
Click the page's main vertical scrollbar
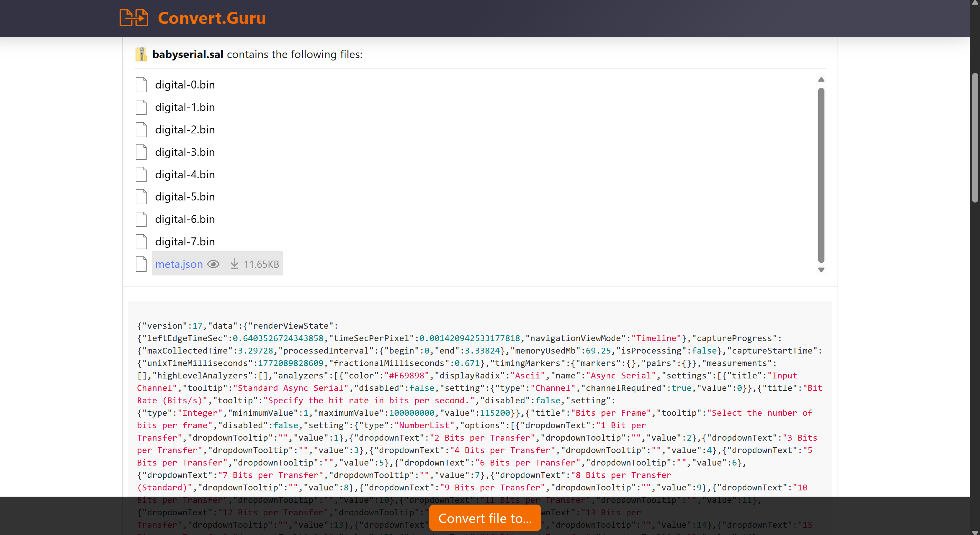click(x=975, y=137)
